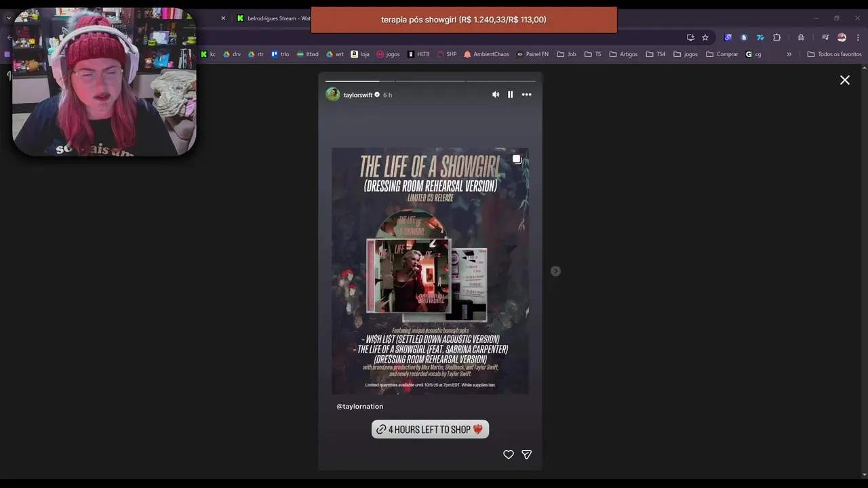The width and height of the screenshot is (868, 488).
Task: Open the incognito-style hat extension icon
Action: (x=801, y=37)
